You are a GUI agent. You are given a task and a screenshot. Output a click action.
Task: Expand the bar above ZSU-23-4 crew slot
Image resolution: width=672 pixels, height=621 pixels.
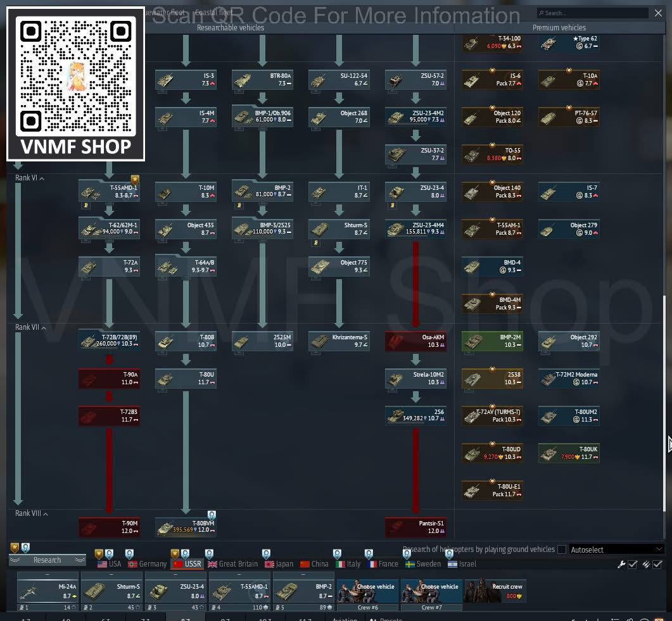175,574
